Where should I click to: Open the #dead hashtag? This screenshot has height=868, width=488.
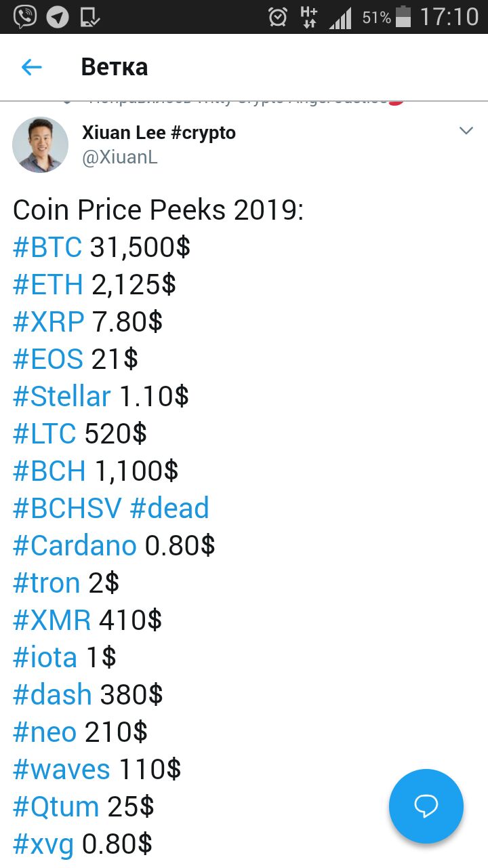click(x=169, y=509)
